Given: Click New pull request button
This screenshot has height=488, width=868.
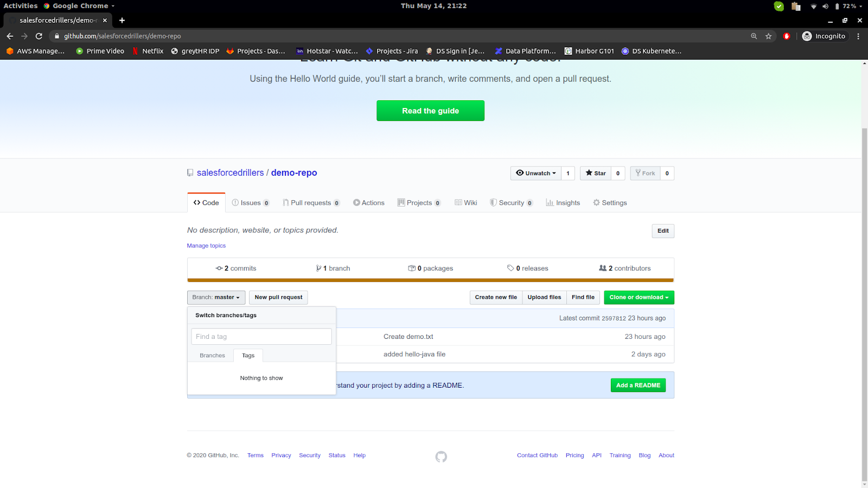Looking at the screenshot, I should pos(278,298).
